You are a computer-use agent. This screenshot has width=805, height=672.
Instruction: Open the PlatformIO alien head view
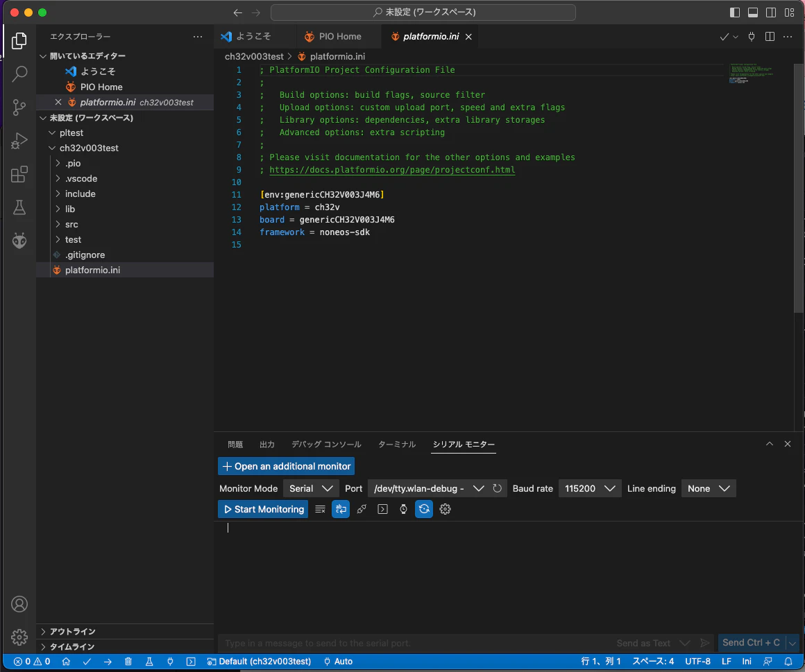(x=19, y=241)
